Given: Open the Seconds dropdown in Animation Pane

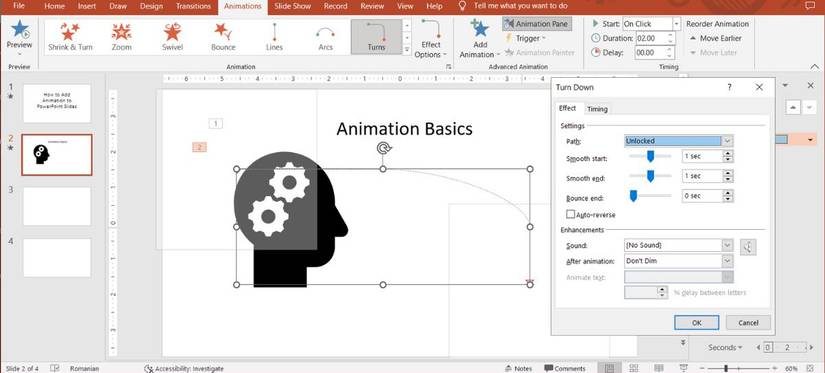Looking at the screenshot, I should pos(725,347).
